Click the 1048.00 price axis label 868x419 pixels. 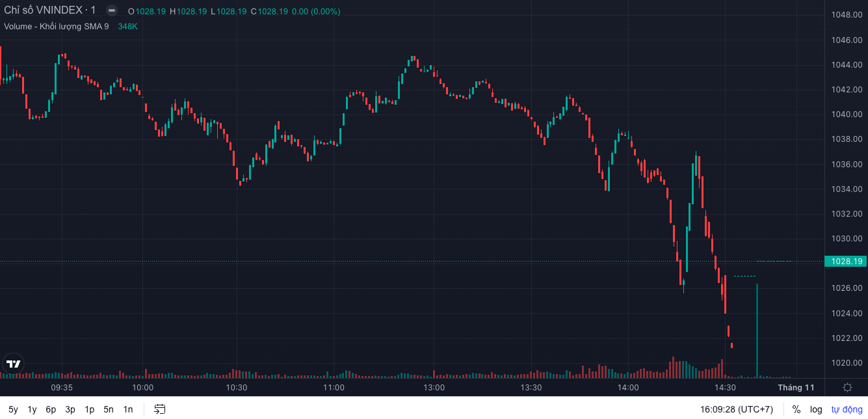(x=847, y=15)
